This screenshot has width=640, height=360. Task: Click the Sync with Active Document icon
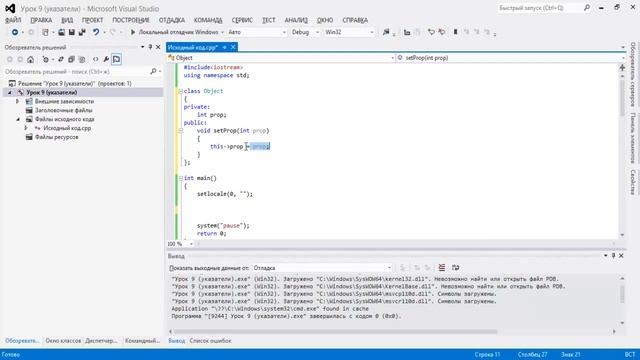61,60
